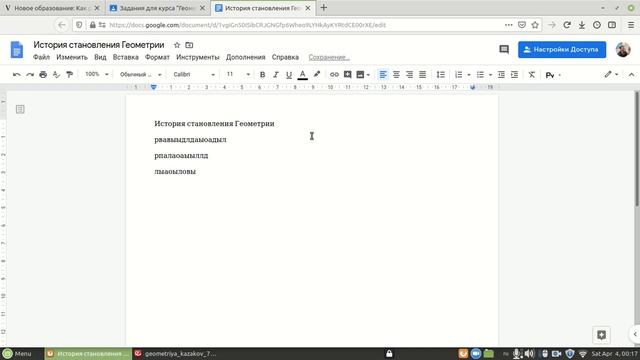Apply bulleted list
The height and width of the screenshot is (360, 640).
[x=480, y=75]
